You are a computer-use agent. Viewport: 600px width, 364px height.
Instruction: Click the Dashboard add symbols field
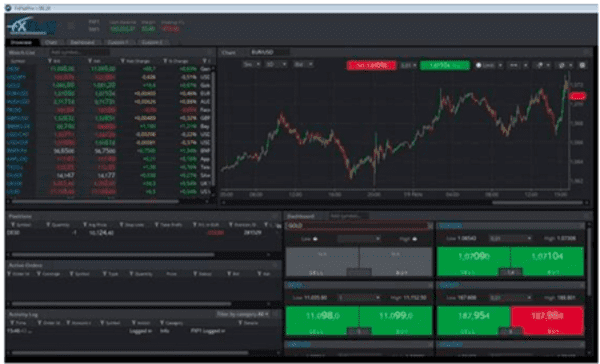click(348, 216)
